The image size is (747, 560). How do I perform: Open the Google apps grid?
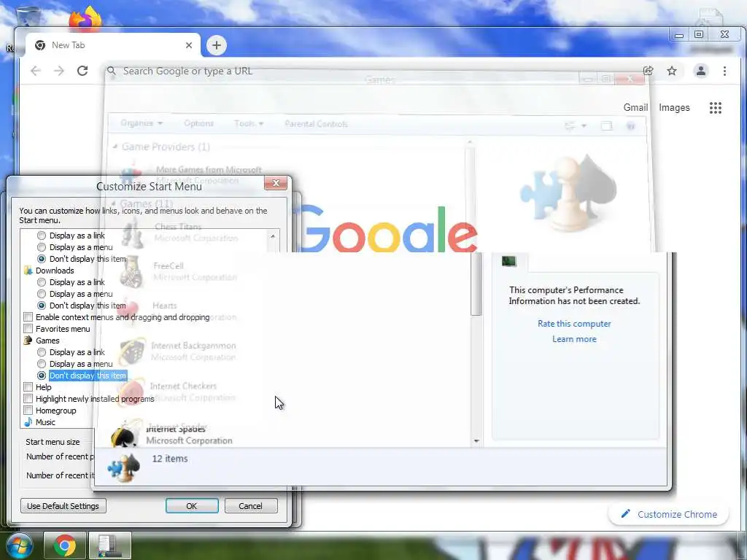pyautogui.click(x=715, y=108)
